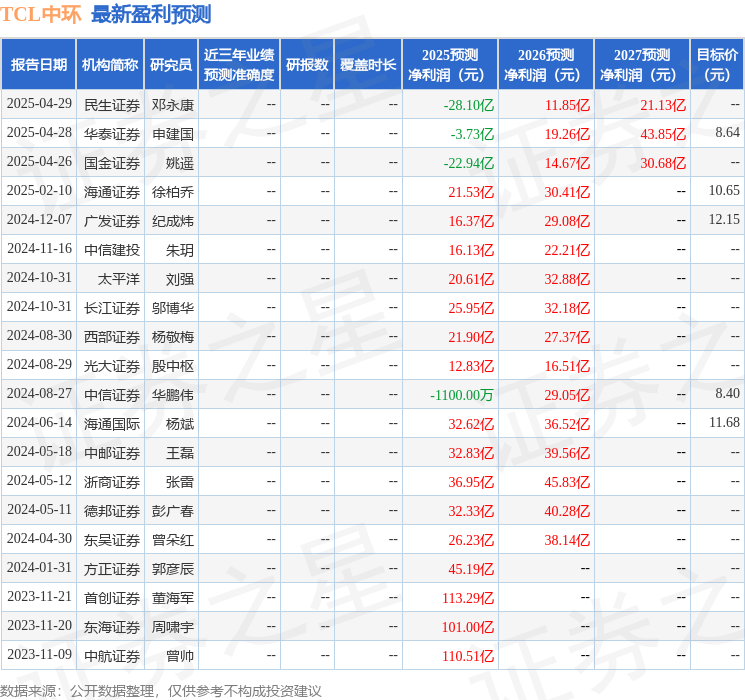Click the value 25.95亿
The width and height of the screenshot is (745, 700).
tap(471, 308)
